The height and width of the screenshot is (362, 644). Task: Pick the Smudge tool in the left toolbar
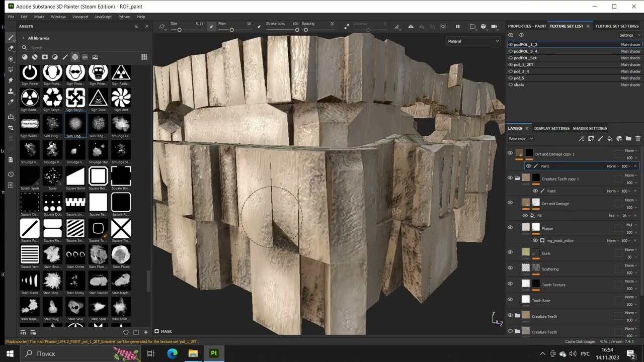click(11, 80)
